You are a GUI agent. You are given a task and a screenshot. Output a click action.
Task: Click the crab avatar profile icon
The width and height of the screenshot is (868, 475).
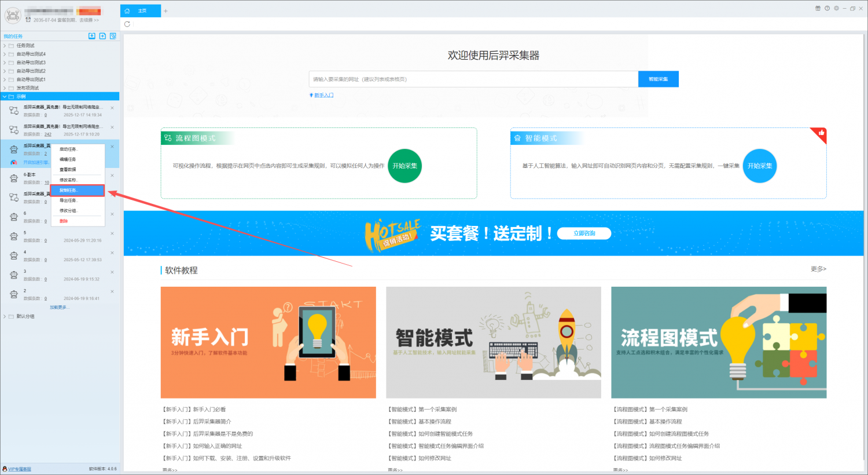point(13,15)
